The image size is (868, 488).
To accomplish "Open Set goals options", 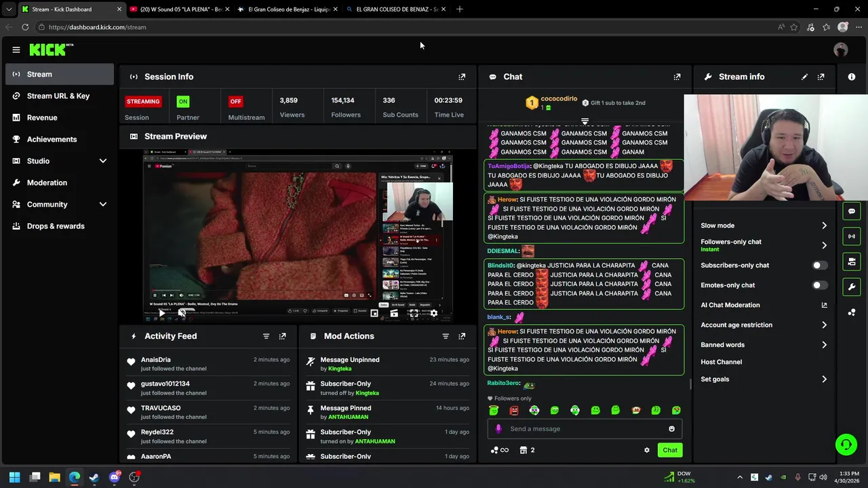I will 764,380.
